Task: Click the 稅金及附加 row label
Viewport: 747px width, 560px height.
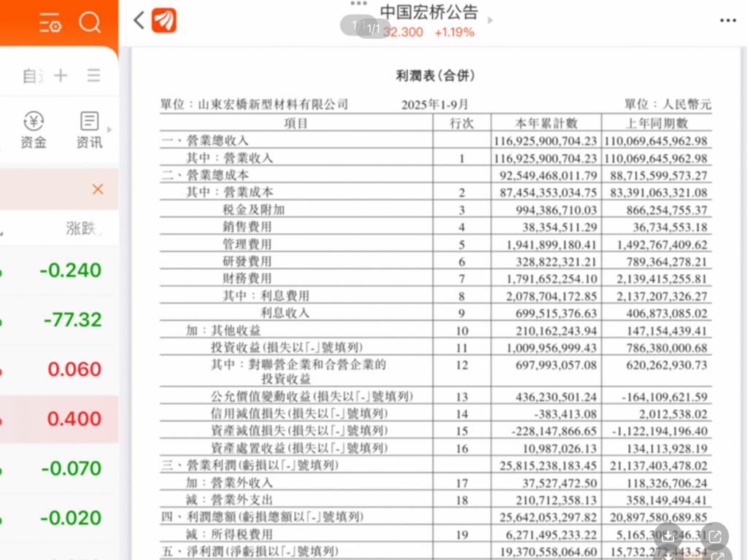Action: [x=254, y=209]
